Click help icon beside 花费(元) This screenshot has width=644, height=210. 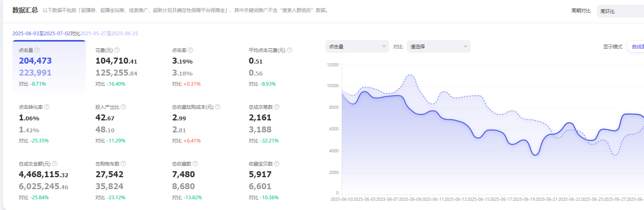pyautogui.click(x=117, y=50)
